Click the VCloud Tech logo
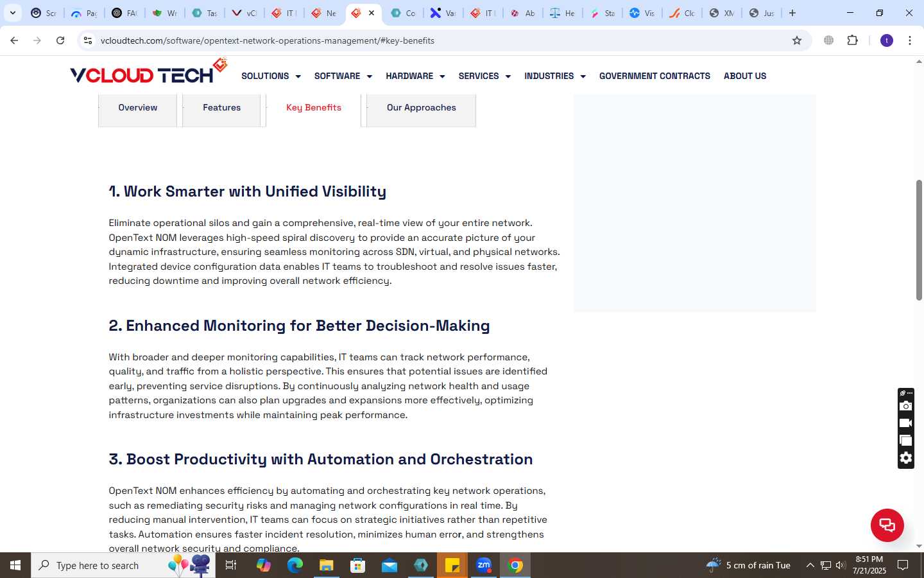The height and width of the screenshot is (578, 924). (x=148, y=72)
